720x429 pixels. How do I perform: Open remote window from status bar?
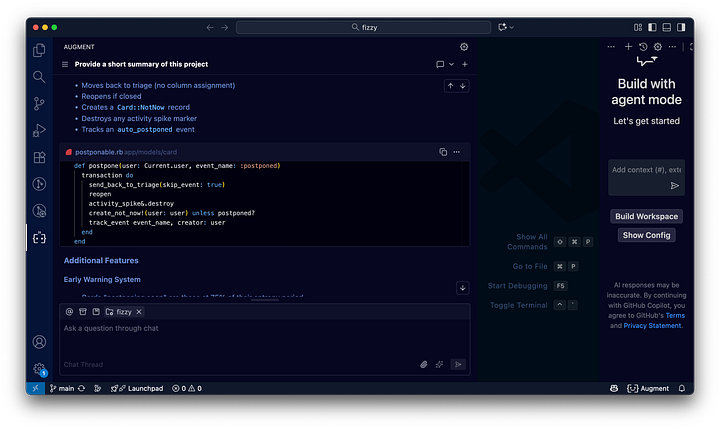coord(35,389)
